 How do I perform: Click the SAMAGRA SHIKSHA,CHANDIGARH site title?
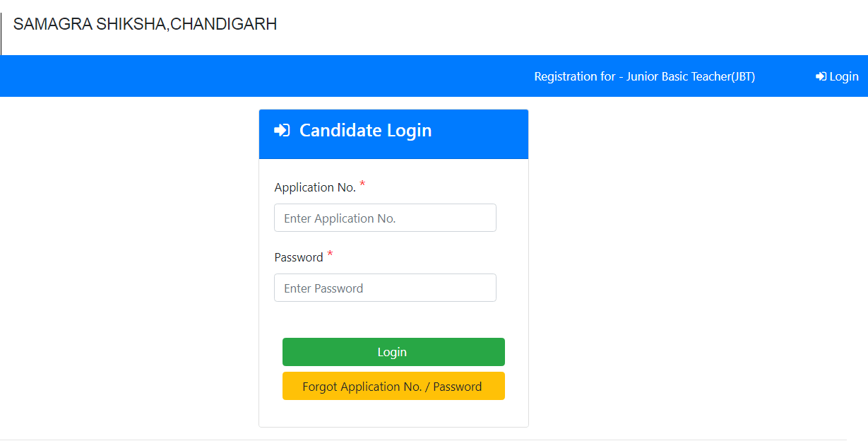coord(145,25)
